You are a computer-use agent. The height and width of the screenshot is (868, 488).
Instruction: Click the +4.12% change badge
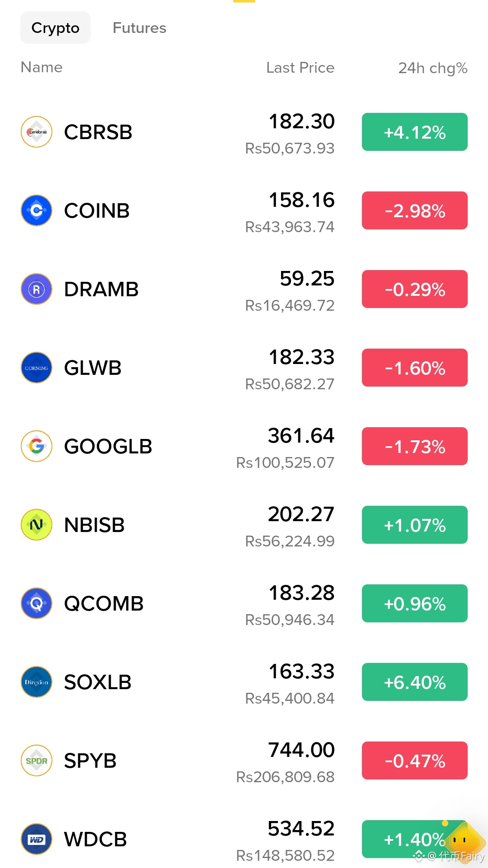tap(415, 132)
